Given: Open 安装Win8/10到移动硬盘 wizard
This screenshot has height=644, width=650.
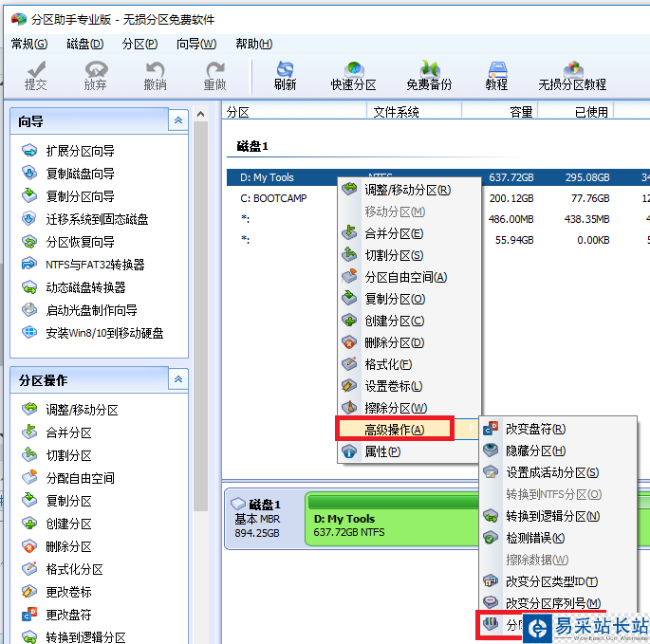Looking at the screenshot, I should [93, 333].
